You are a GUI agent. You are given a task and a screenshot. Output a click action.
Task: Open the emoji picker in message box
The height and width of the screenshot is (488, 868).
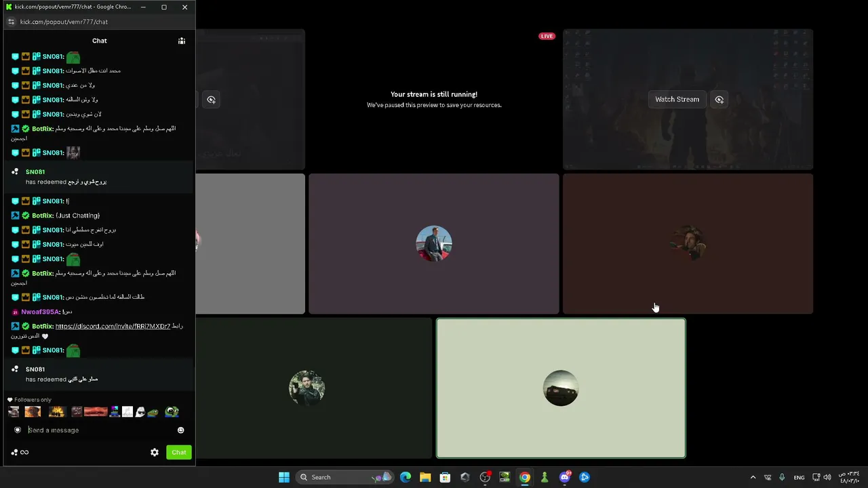point(180,430)
